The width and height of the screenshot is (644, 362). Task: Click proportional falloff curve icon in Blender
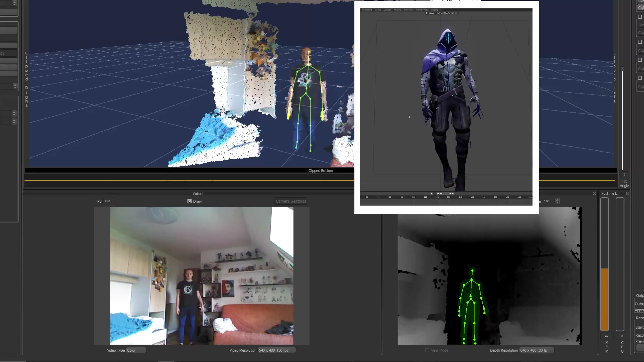456,13
